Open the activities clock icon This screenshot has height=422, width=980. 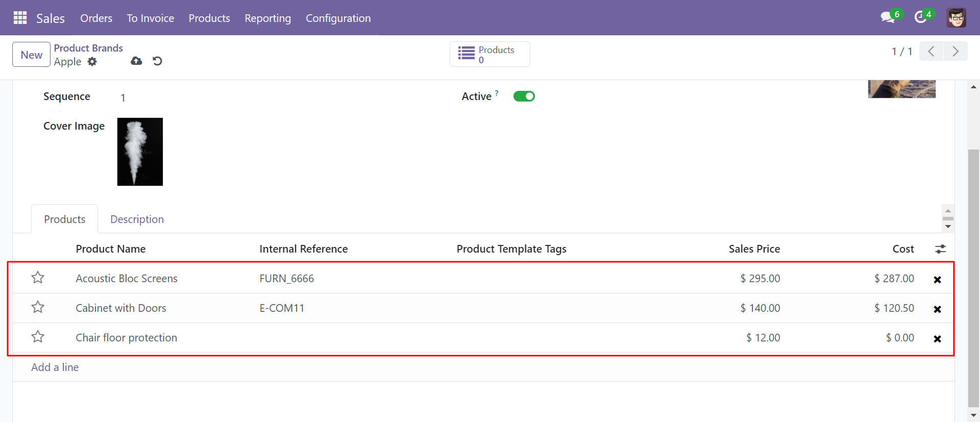[x=921, y=17]
